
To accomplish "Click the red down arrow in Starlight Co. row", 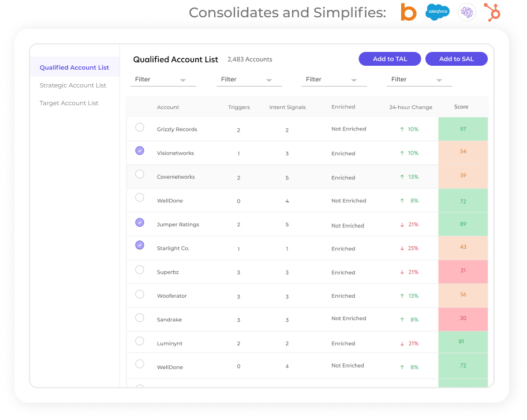I will (402, 249).
